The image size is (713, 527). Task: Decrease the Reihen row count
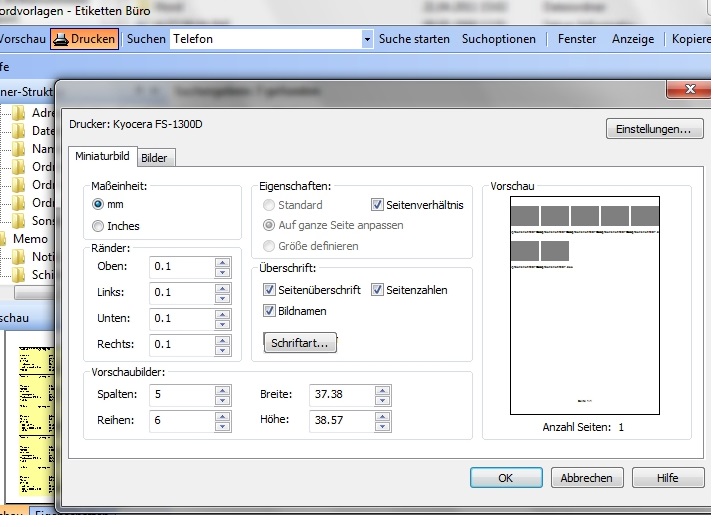[222, 427]
